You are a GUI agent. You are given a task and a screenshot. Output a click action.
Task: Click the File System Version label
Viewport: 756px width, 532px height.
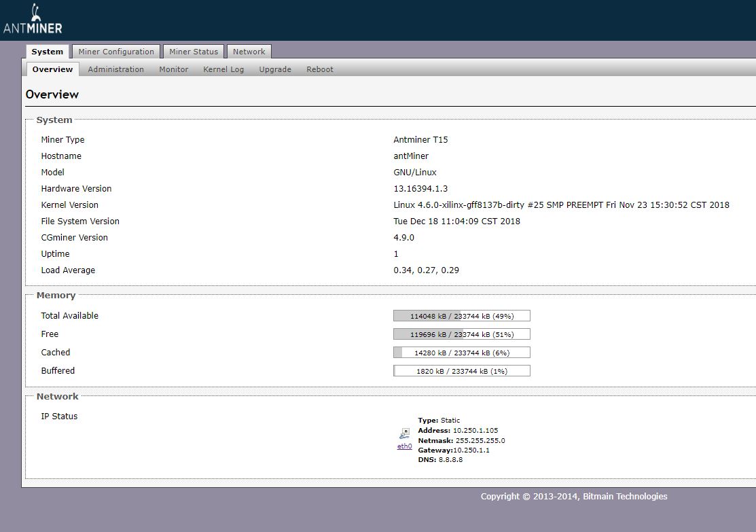(80, 221)
